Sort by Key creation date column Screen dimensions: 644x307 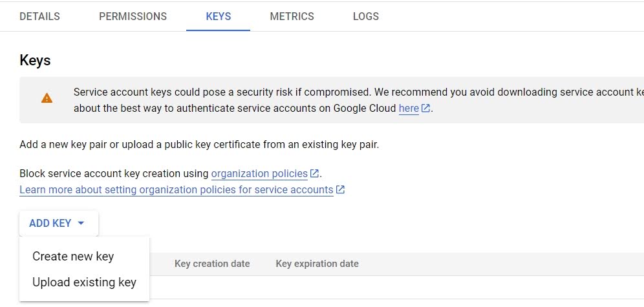pyautogui.click(x=212, y=264)
